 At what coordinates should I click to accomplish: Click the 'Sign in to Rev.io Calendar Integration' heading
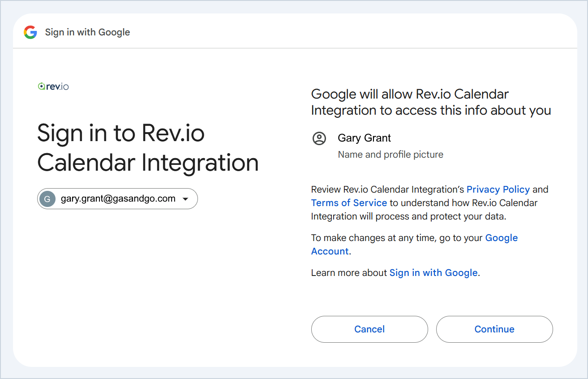pos(148,147)
